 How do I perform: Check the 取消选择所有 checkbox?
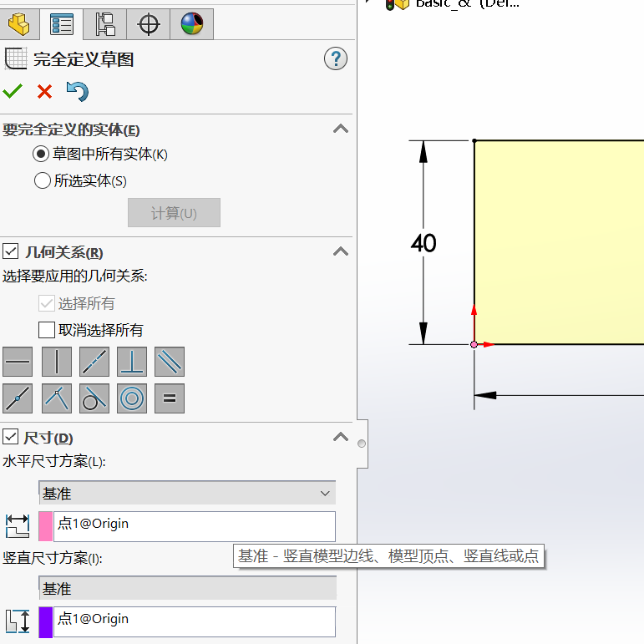47,330
